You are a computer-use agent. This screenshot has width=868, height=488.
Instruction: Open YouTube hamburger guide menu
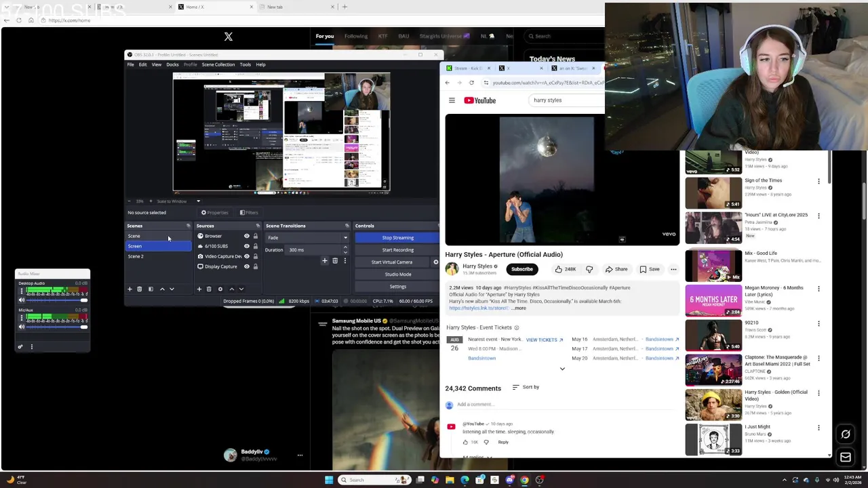pyautogui.click(x=452, y=100)
